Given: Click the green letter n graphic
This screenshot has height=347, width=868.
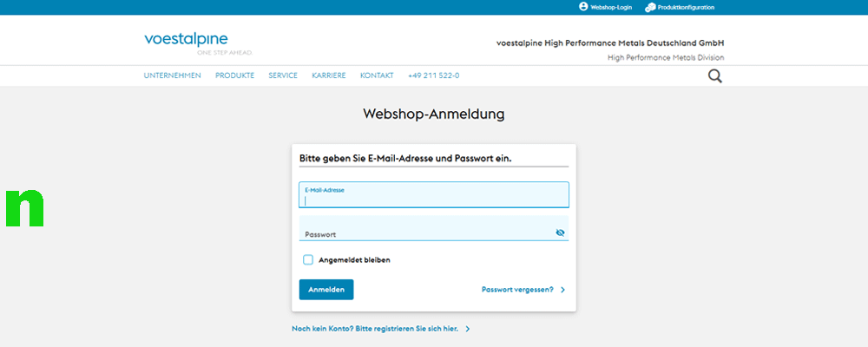Looking at the screenshot, I should 24,207.
